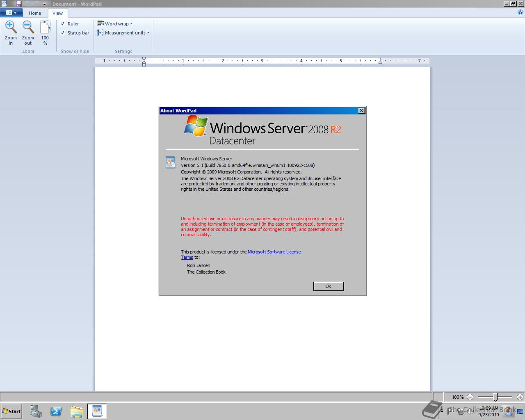525x420 pixels.
Task: Click the Zoom out magnifier icon
Action: [x=28, y=27]
